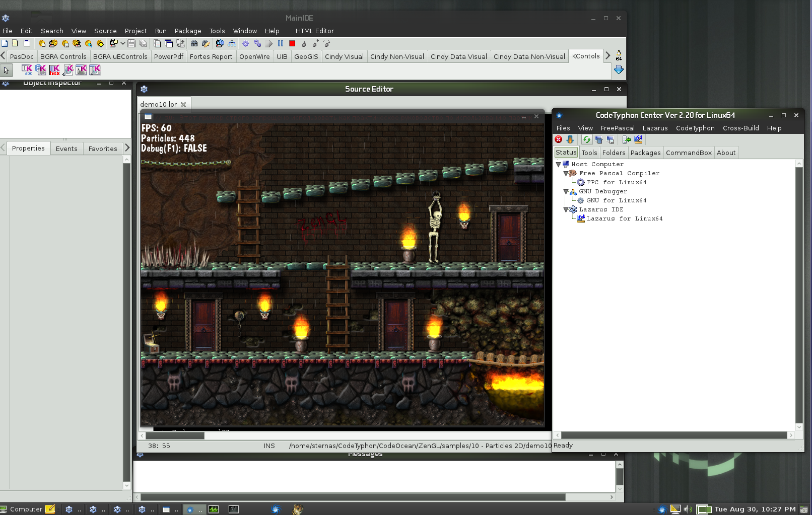This screenshot has width=812, height=515.
Task: Open the FreePascal menu in CodeTyphon Center
Action: click(x=618, y=128)
